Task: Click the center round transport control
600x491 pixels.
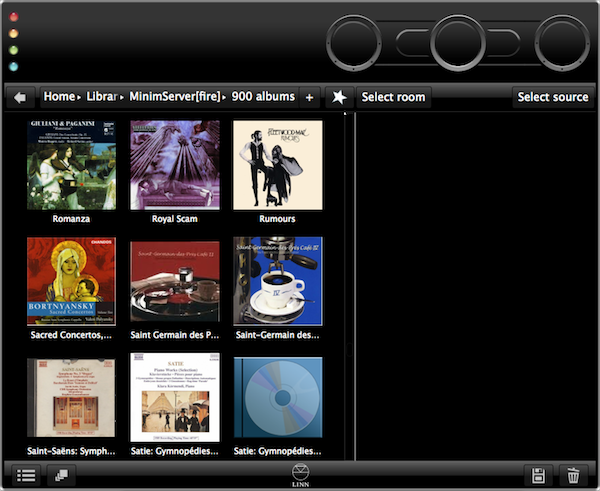Action: click(458, 43)
